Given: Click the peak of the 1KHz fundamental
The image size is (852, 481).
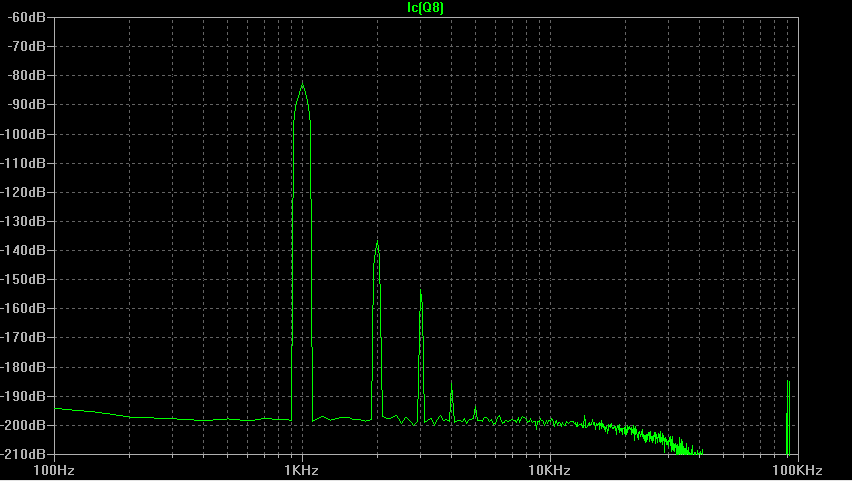Looking at the screenshot, I should [303, 84].
